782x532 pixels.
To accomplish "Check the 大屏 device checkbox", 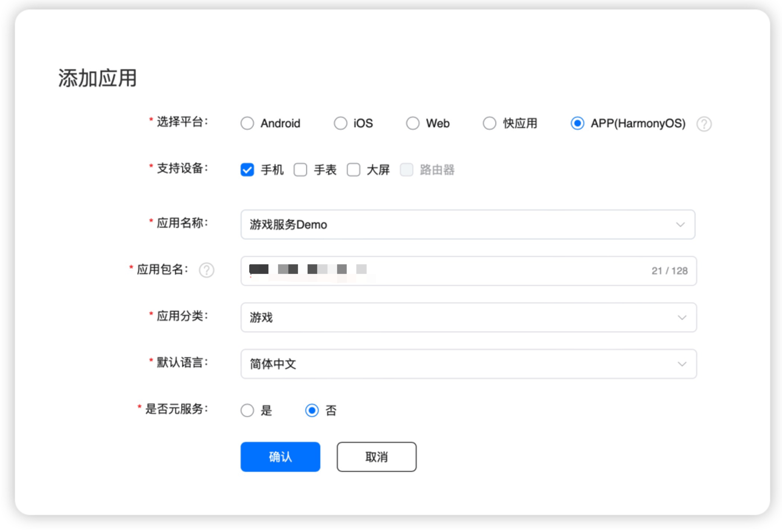I will coord(353,170).
